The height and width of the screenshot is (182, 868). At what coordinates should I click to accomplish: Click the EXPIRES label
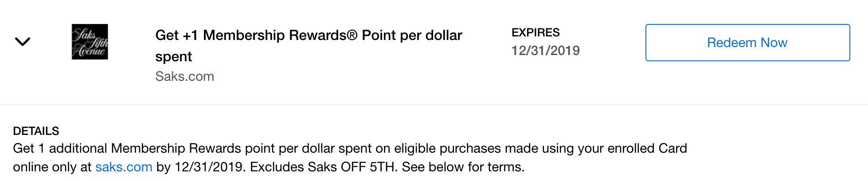[536, 32]
